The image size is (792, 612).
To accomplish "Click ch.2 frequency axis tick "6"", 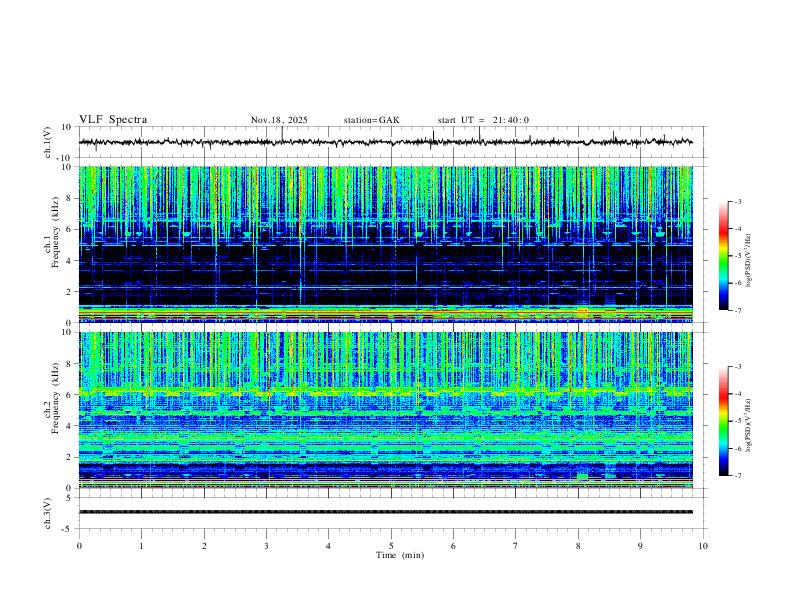I will click(x=69, y=395).
